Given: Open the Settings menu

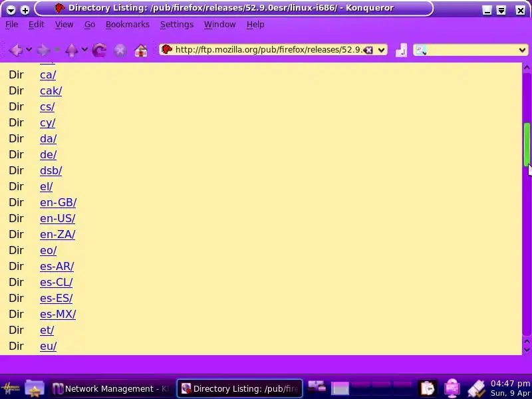Looking at the screenshot, I should point(177,25).
